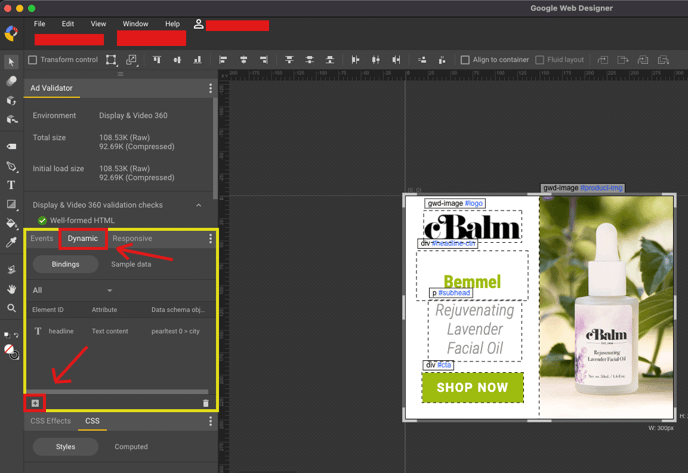This screenshot has width=688, height=473.
Task: Click the stroke color swatch circle
Action: click(x=14, y=355)
